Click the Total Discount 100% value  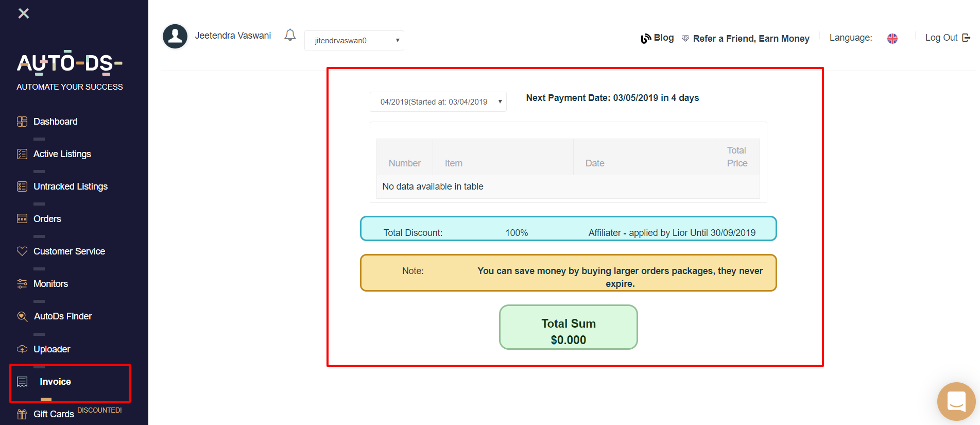pos(517,233)
